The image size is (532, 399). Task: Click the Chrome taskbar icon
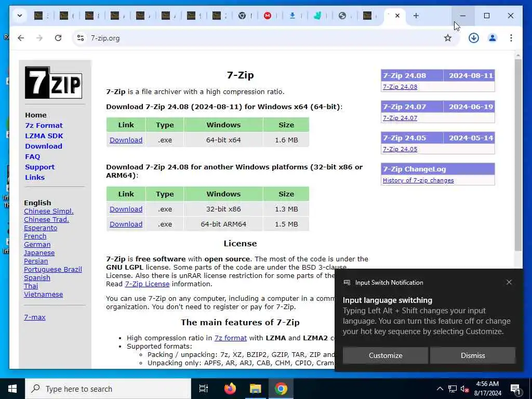pos(281,389)
